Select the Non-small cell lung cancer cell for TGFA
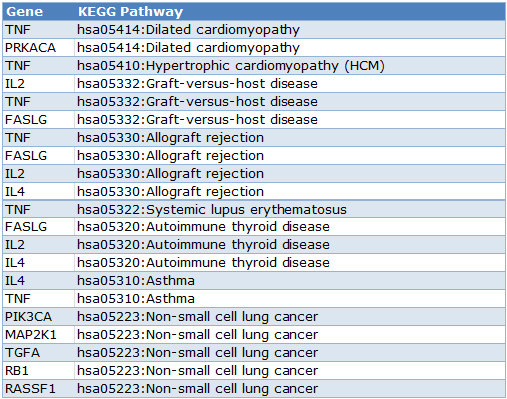Image resolution: width=507 pixels, height=399 pixels. pos(290,353)
